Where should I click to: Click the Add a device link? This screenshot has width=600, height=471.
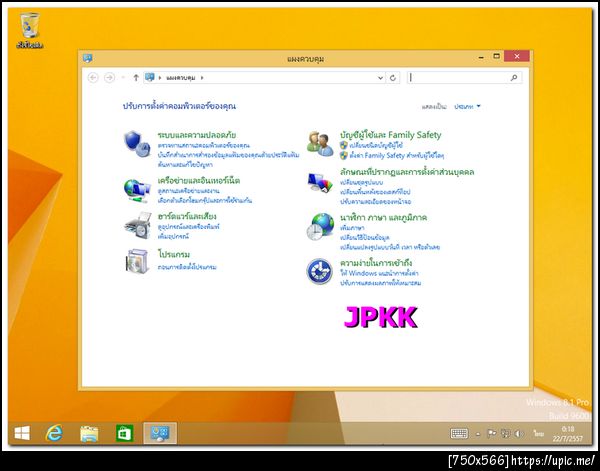point(173,236)
